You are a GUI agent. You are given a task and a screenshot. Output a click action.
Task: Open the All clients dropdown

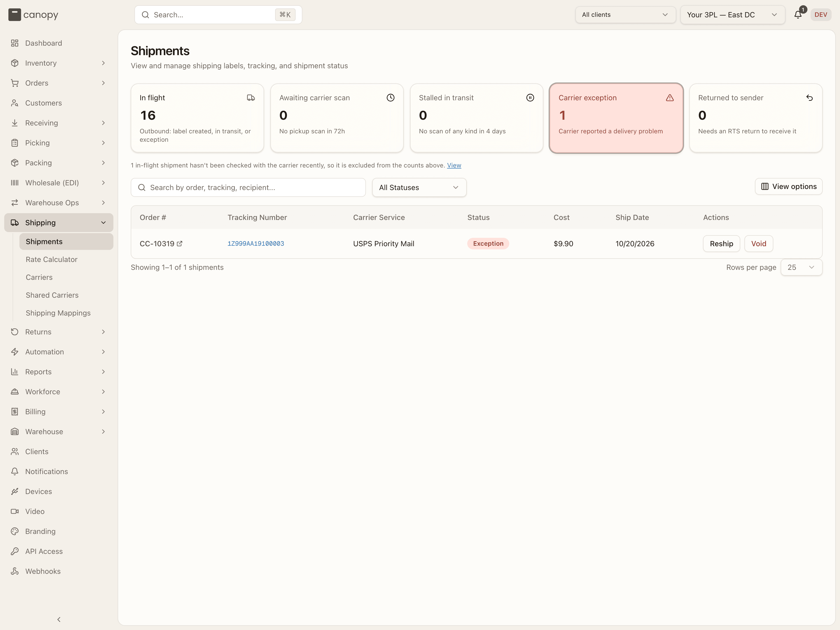coord(625,15)
